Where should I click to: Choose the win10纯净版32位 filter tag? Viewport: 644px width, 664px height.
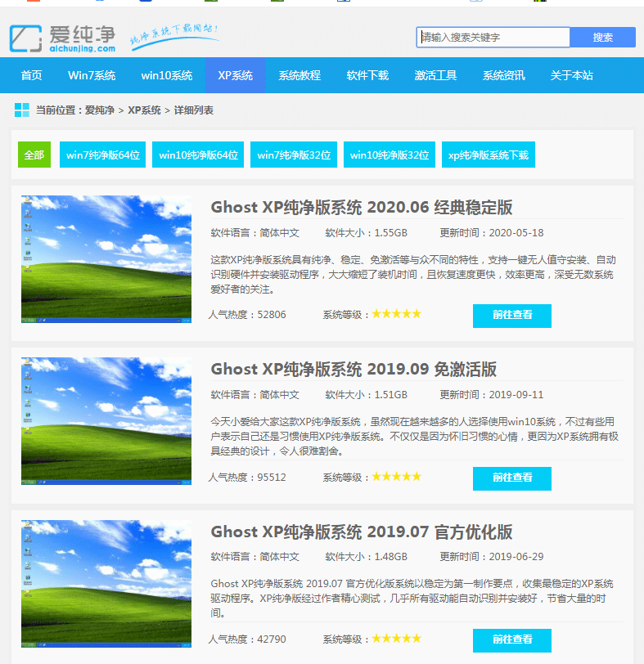click(x=390, y=155)
